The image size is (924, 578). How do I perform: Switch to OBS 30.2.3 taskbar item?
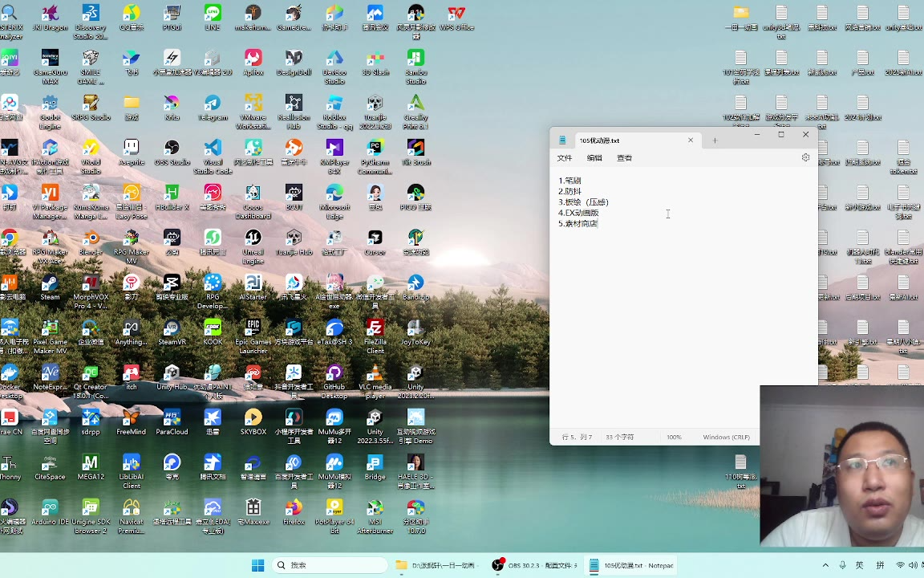pos(534,565)
